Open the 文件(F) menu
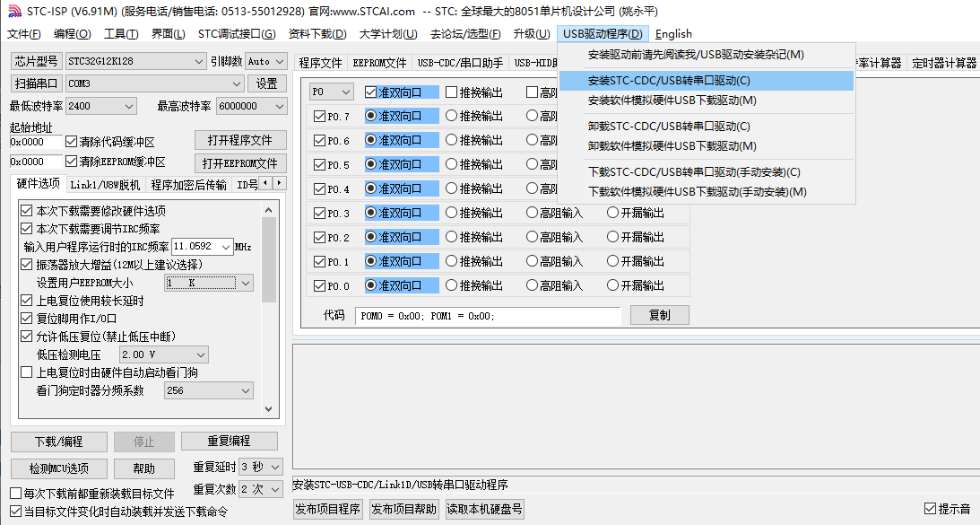The height and width of the screenshot is (525, 980). 23,34
